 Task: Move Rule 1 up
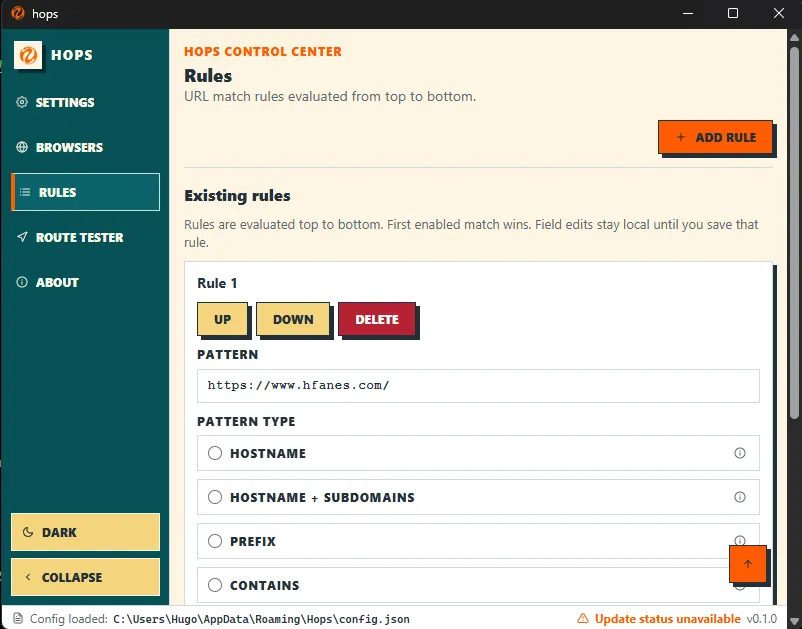pyautogui.click(x=222, y=319)
